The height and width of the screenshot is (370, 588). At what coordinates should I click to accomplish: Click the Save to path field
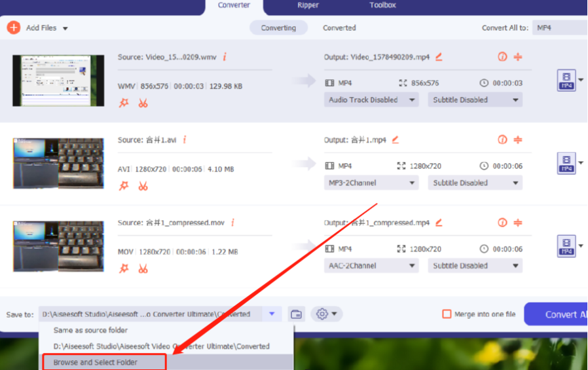(150, 314)
